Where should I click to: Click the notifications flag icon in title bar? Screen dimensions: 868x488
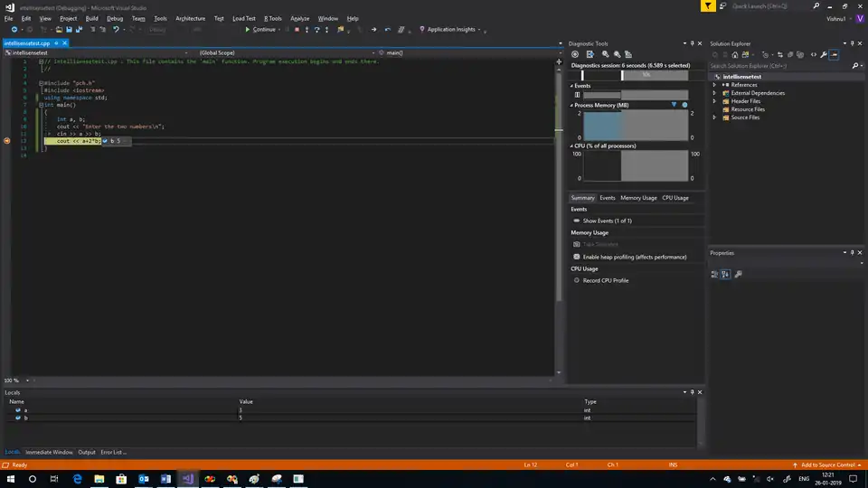[x=710, y=5]
